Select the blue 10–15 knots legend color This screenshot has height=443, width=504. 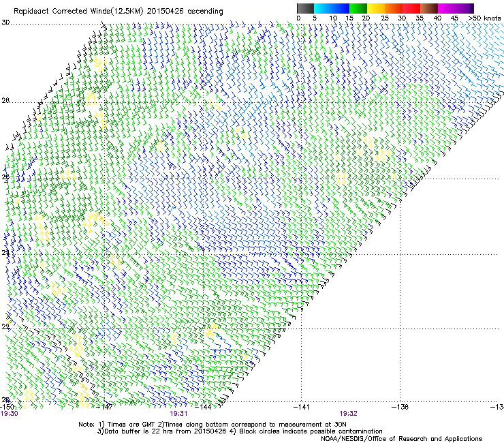tap(341, 8)
